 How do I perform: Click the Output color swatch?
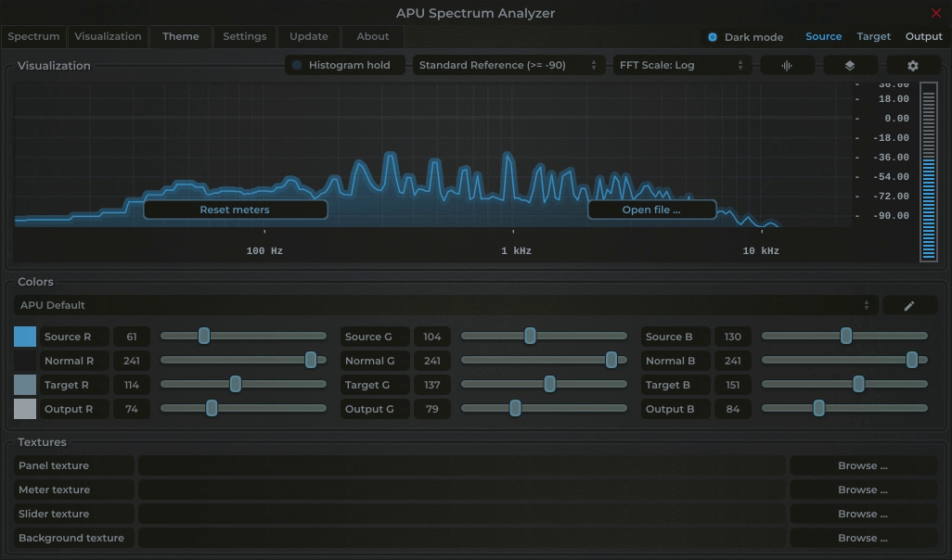[x=25, y=409]
